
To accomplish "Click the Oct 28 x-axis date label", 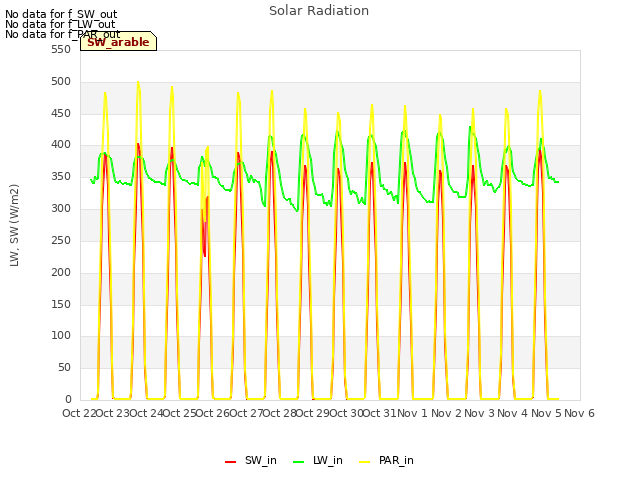I will tap(279, 413).
